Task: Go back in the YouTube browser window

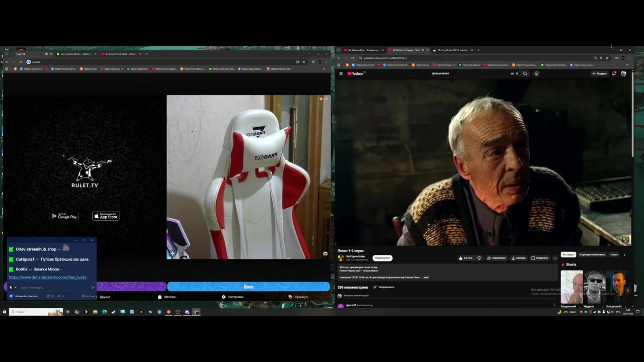Action: click(339, 58)
